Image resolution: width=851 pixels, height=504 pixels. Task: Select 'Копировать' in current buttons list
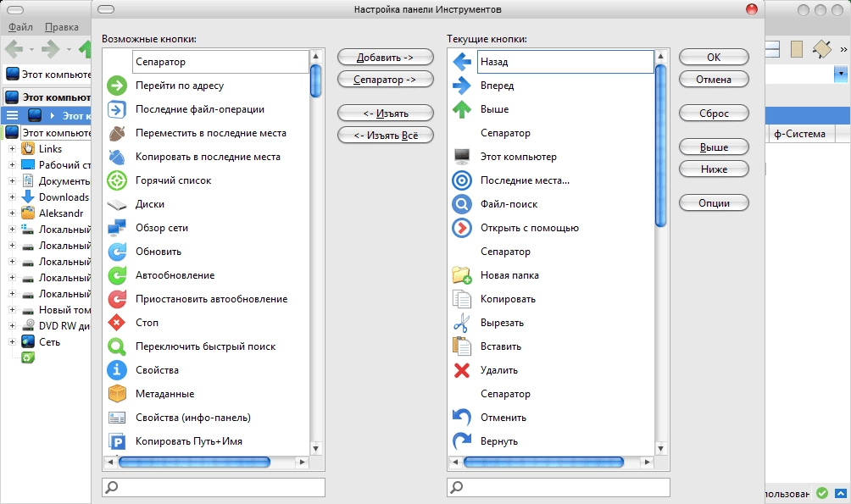[x=508, y=299]
